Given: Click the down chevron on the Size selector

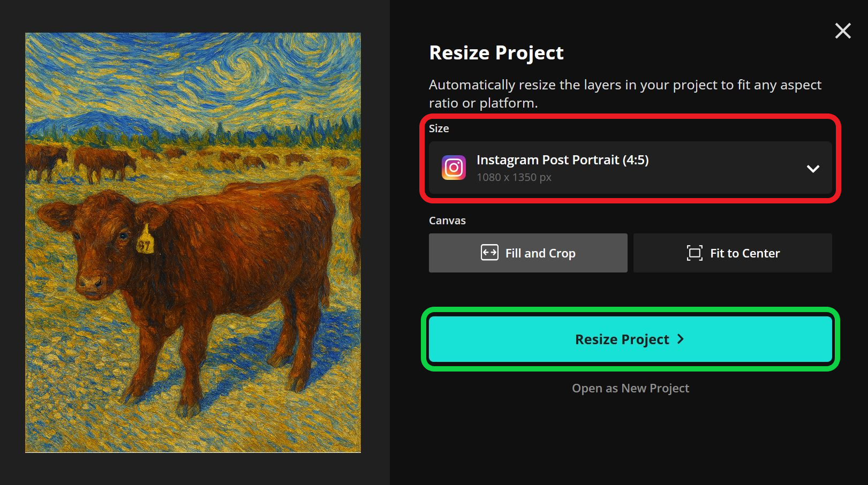Looking at the screenshot, I should click(x=813, y=169).
